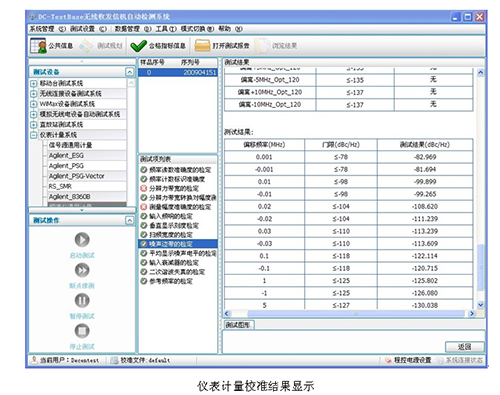Collapse the 仪表计量系统 tree node
The image size is (500, 395).
[33, 135]
